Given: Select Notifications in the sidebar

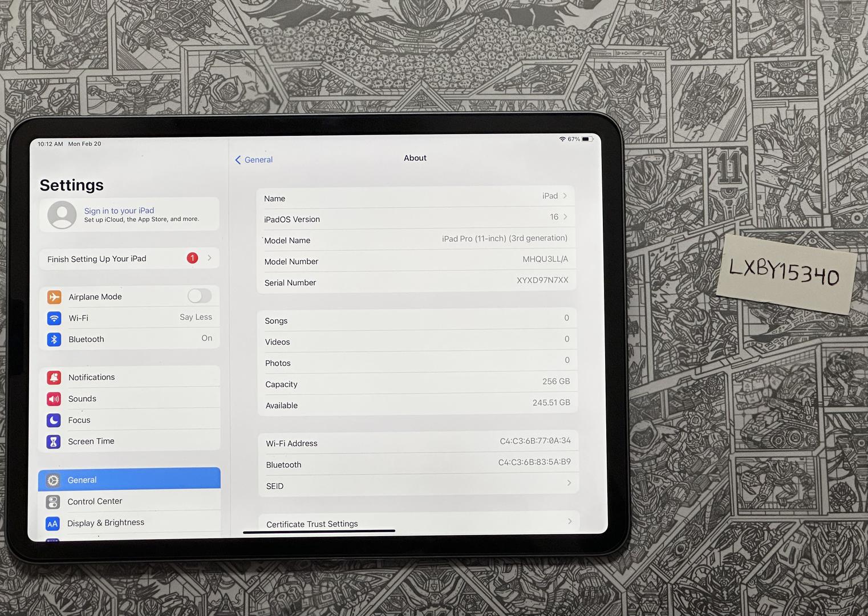Looking at the screenshot, I should (x=129, y=377).
